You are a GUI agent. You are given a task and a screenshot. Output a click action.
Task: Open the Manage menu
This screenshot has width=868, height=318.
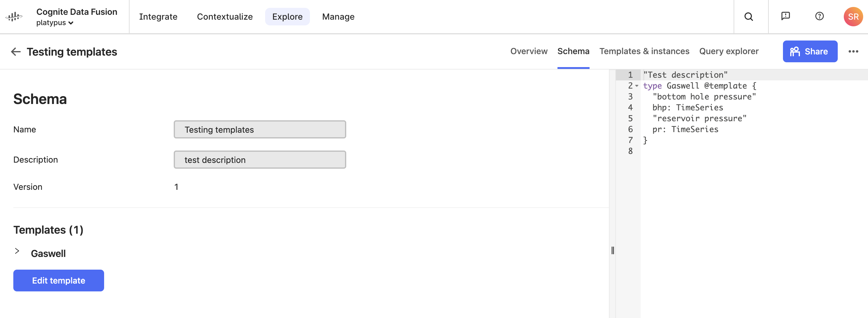pyautogui.click(x=338, y=17)
